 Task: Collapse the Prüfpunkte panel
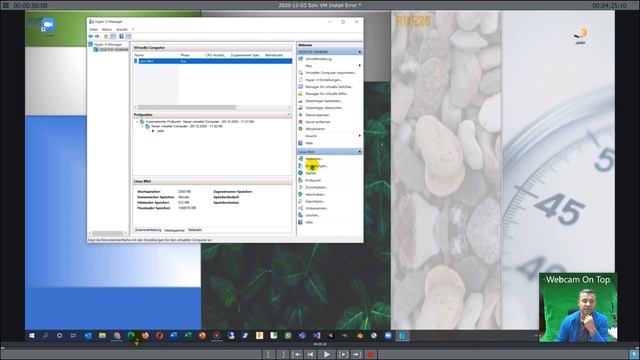pos(289,115)
